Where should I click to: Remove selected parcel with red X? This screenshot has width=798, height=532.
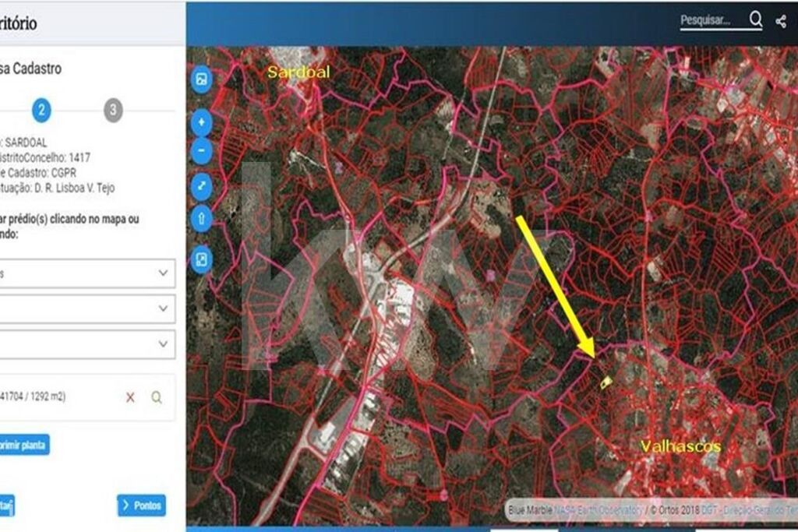point(130,397)
